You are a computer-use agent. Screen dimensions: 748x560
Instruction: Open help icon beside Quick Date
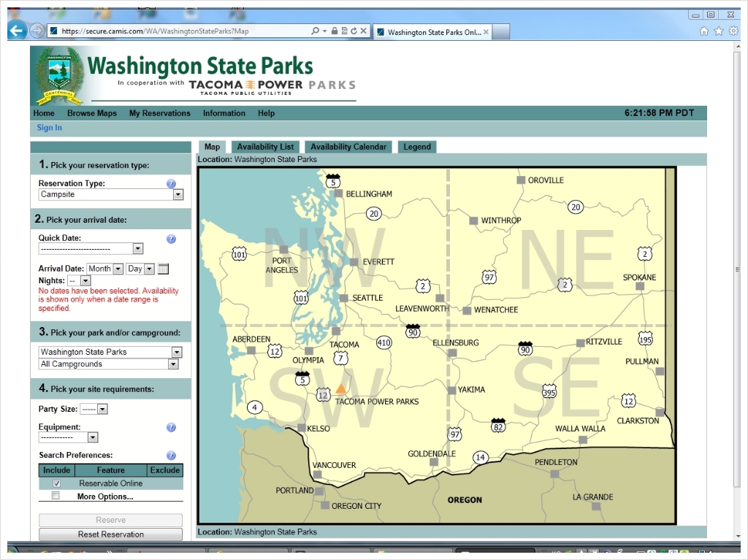point(171,239)
